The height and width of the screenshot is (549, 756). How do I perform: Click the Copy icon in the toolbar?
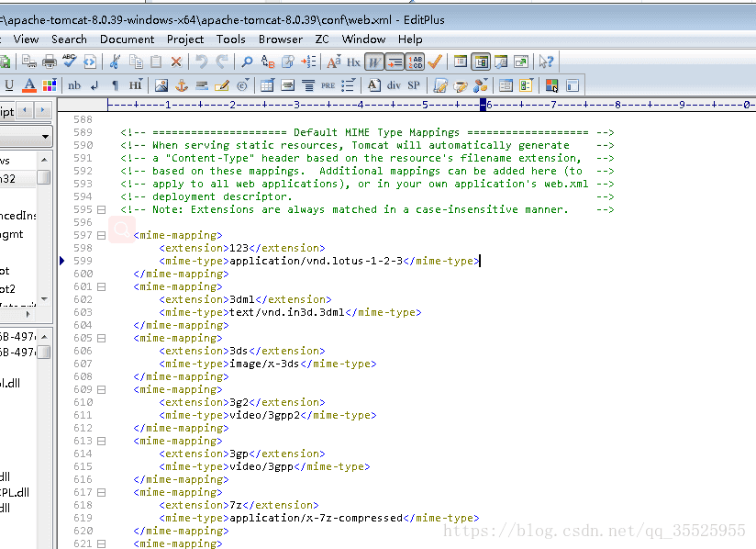coord(136,62)
